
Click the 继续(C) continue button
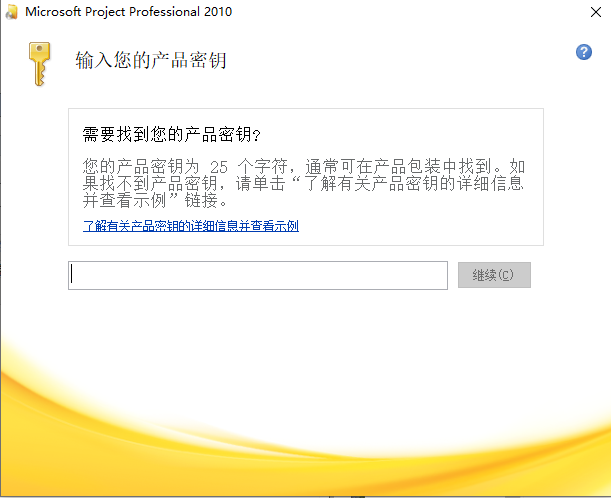pyautogui.click(x=494, y=275)
